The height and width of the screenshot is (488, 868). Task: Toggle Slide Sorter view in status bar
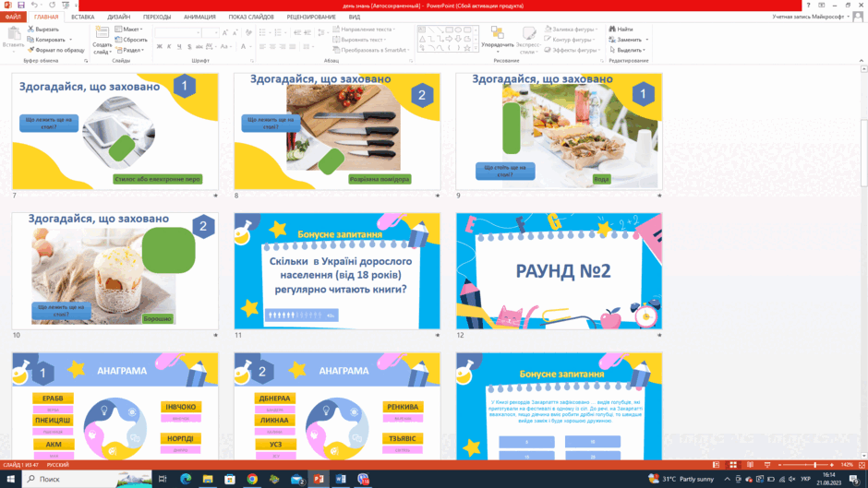[x=733, y=465]
